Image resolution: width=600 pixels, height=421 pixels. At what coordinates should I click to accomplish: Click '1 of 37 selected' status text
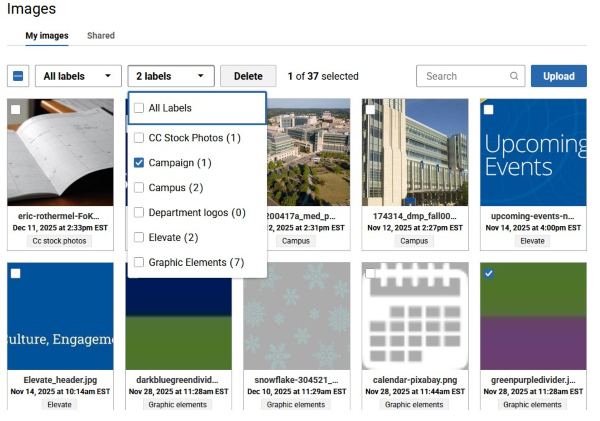coord(323,76)
